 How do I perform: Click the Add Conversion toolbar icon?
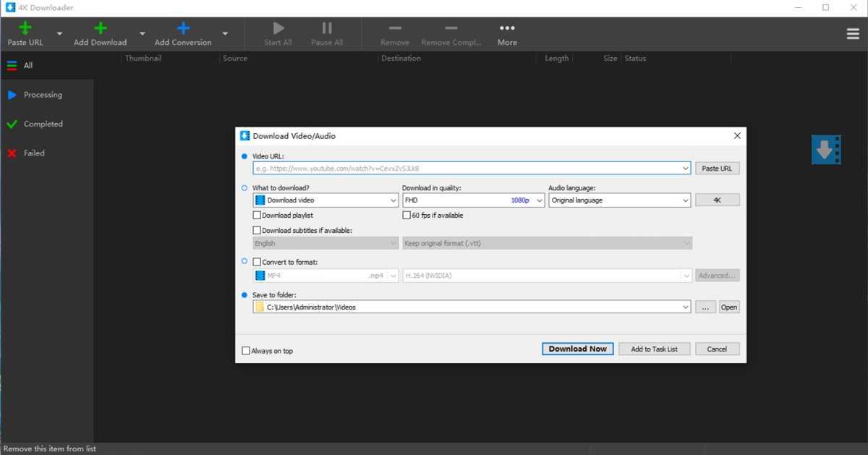click(182, 28)
